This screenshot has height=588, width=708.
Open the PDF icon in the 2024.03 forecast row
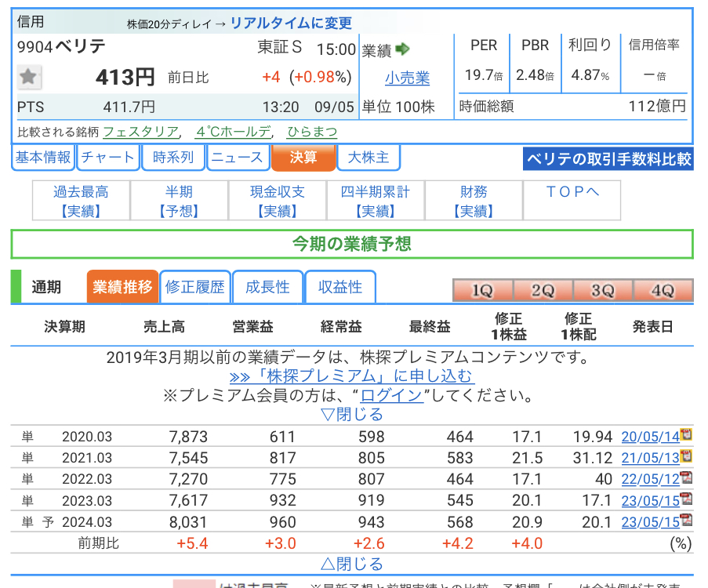click(686, 519)
